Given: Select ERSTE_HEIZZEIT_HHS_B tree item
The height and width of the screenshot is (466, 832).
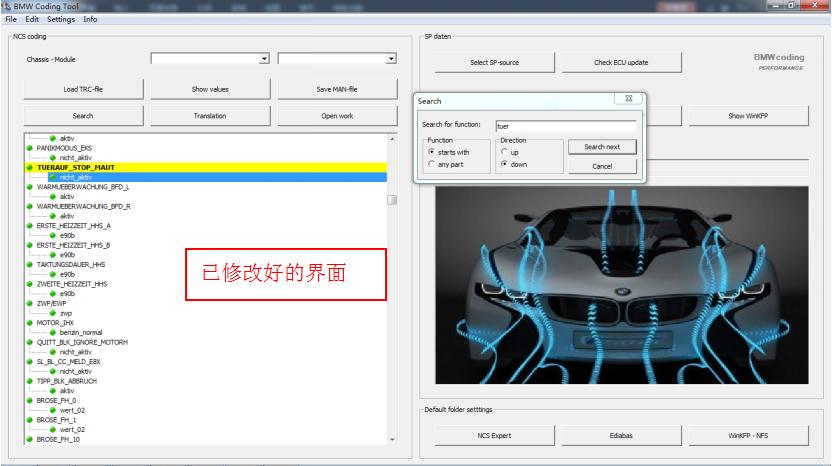Looking at the screenshot, I should (73, 245).
